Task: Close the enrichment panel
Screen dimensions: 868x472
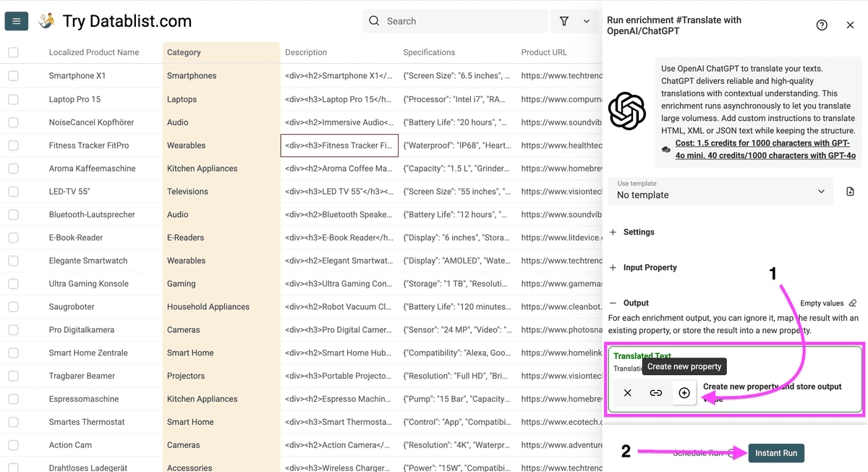Action: pyautogui.click(x=850, y=25)
